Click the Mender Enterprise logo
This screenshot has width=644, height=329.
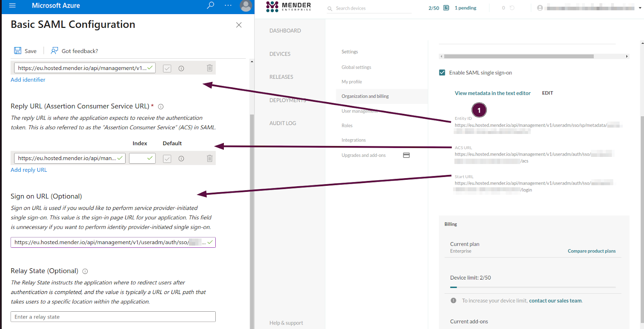click(289, 6)
